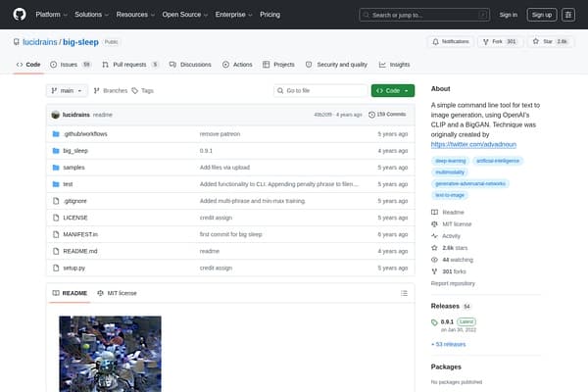Screen dimensions: 588x392
Task: Open Add files via upload commit
Action: point(224,168)
